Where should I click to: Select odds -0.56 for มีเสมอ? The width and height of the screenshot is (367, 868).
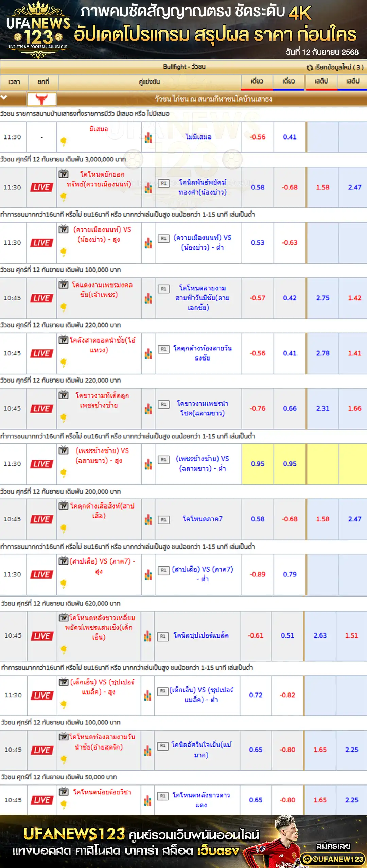click(x=258, y=137)
